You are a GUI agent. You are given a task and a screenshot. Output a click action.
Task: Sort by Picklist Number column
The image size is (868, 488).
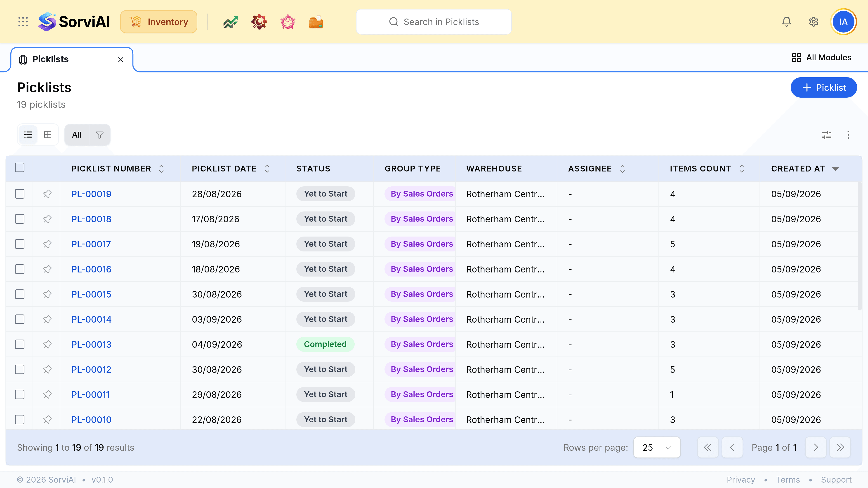tap(161, 169)
